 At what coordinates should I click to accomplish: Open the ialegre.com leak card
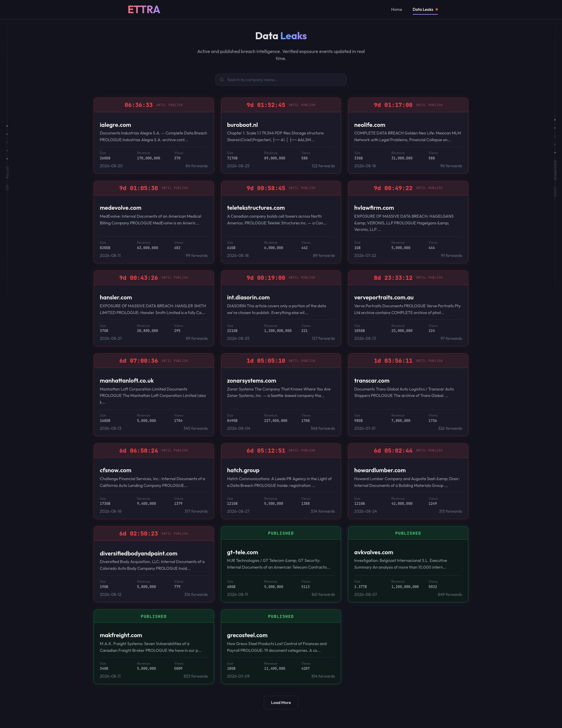[154, 135]
